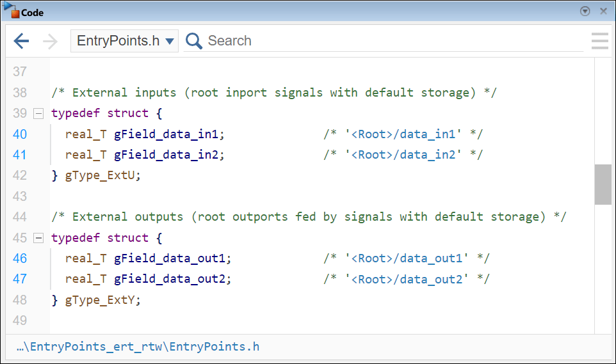Click gField_data_in1 identifier
This screenshot has height=364, width=616.
pyautogui.click(x=166, y=134)
